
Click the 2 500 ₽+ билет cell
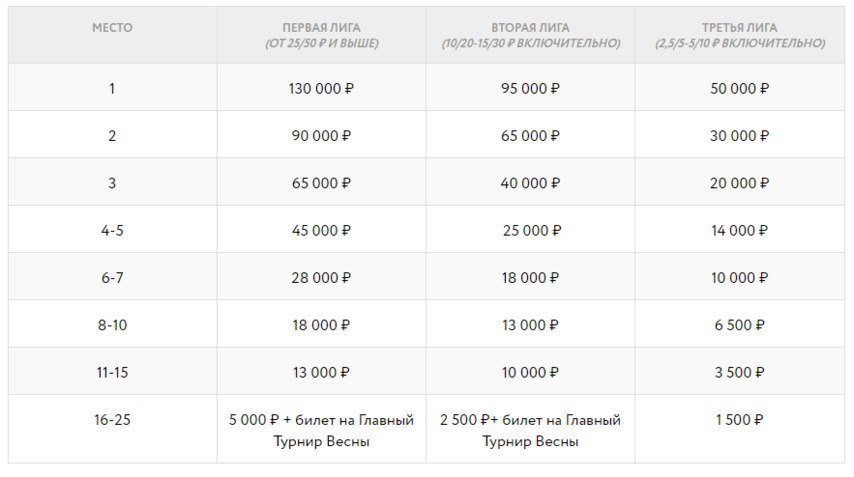point(530,430)
